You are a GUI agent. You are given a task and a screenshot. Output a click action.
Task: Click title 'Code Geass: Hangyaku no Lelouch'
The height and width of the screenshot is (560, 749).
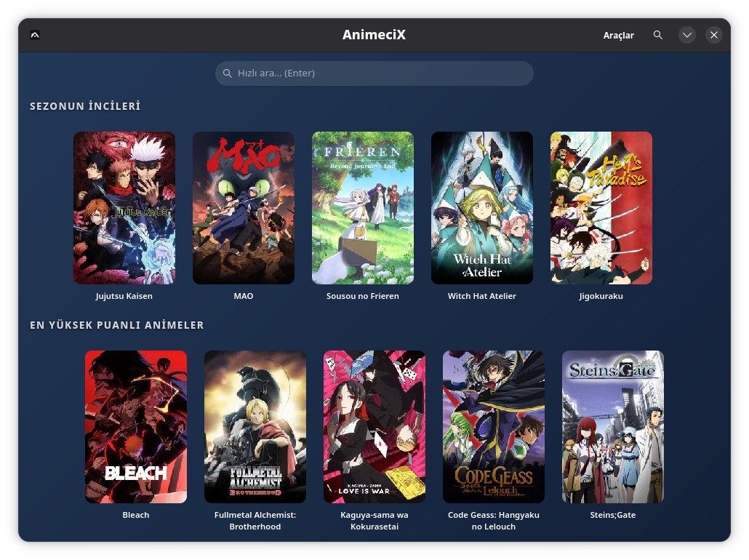pyautogui.click(x=494, y=521)
